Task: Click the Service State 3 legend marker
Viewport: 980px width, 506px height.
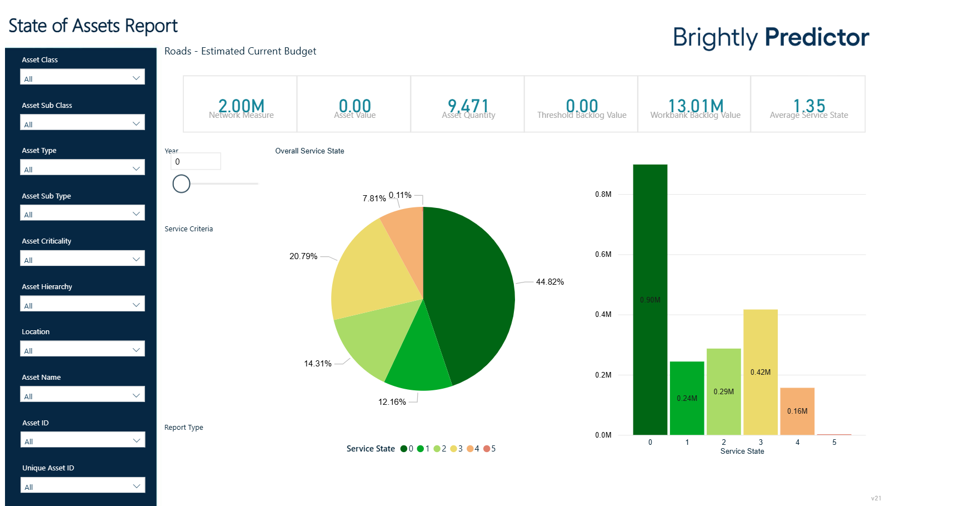Action: pyautogui.click(x=454, y=449)
